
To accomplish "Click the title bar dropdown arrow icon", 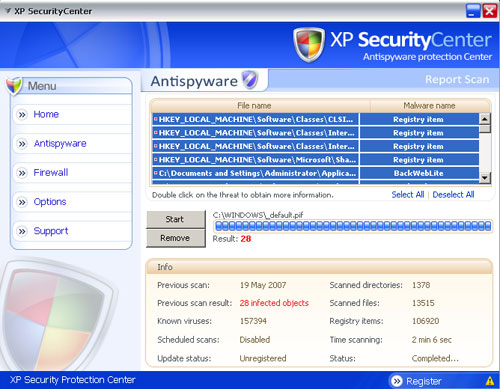I will pyautogui.click(x=8, y=11).
